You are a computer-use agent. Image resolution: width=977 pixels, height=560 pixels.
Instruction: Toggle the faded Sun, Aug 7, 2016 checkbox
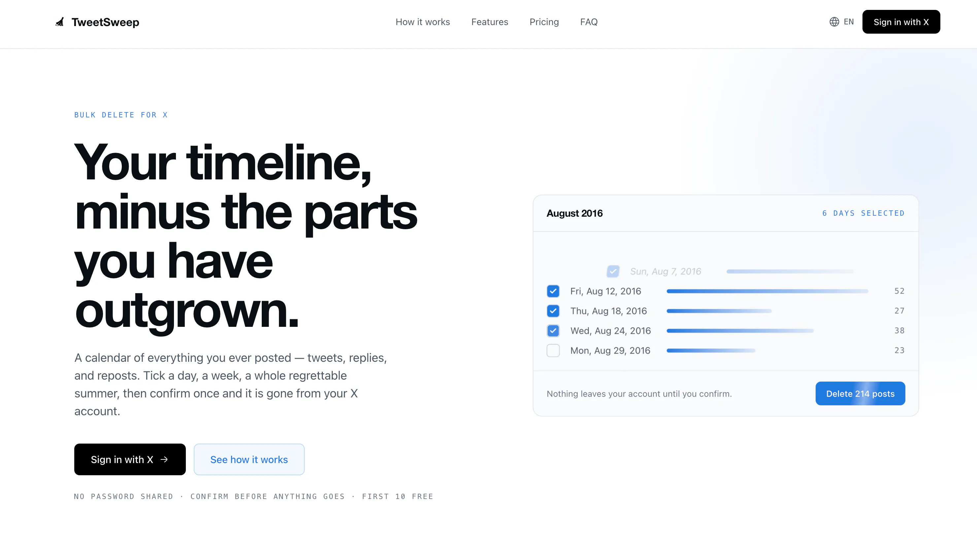[x=613, y=271]
